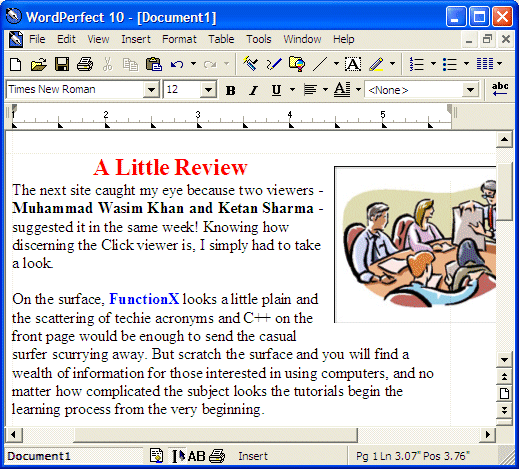Select the Draw line tool
This screenshot has width=519, height=469.
tap(320, 64)
